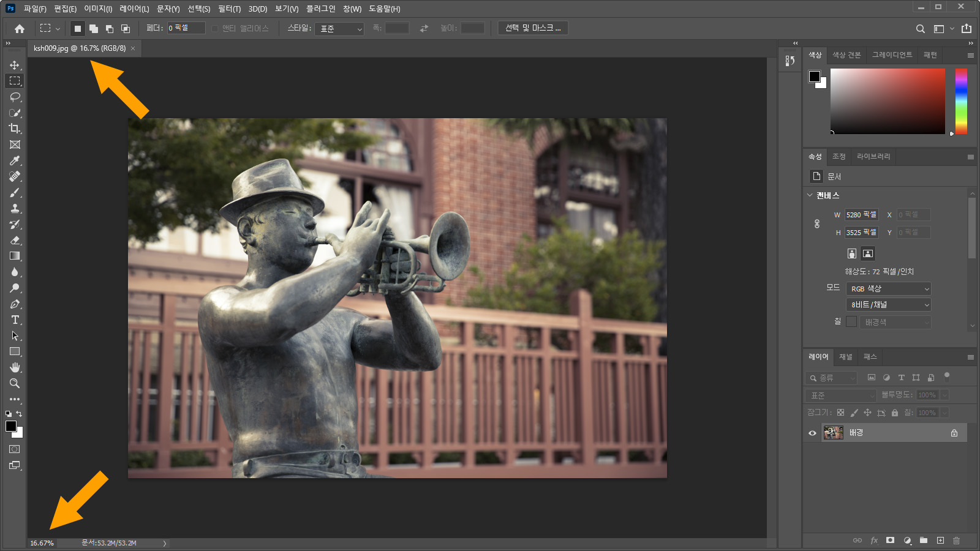Select the Rectangular Marquee tool in toolbox
980x551 pixels.
[x=15, y=81]
